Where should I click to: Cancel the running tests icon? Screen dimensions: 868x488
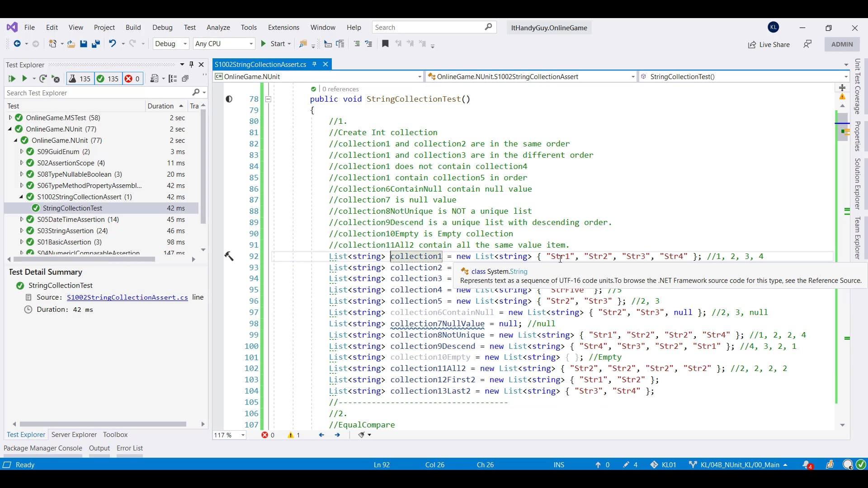click(56, 79)
